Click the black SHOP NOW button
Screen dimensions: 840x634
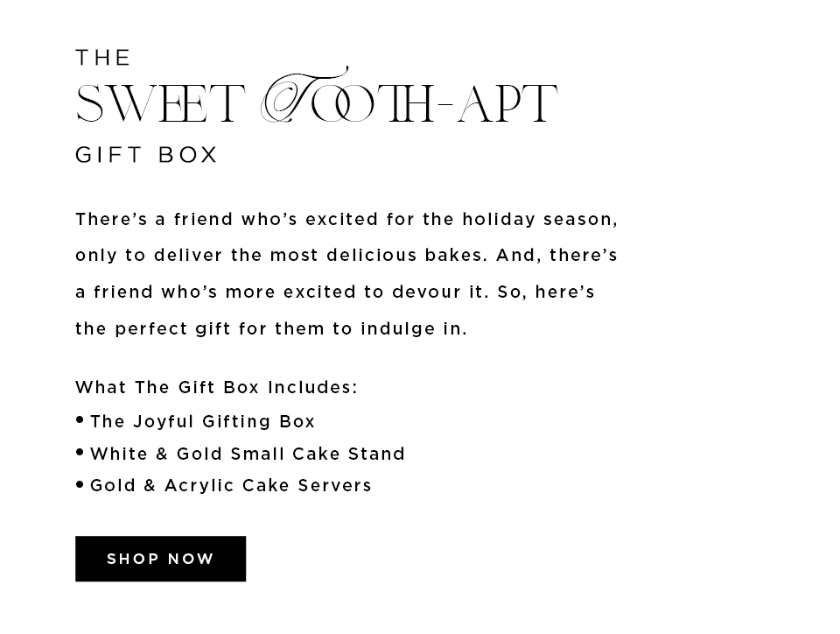(160, 559)
